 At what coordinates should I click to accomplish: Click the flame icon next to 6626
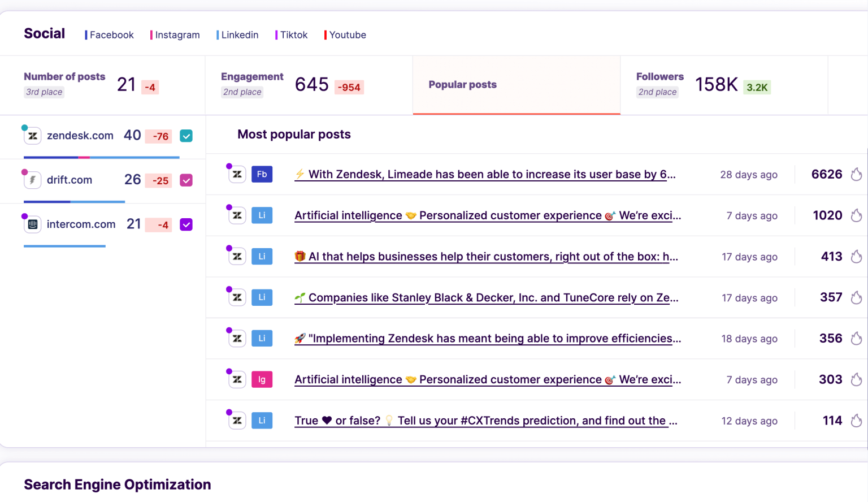[x=856, y=174]
